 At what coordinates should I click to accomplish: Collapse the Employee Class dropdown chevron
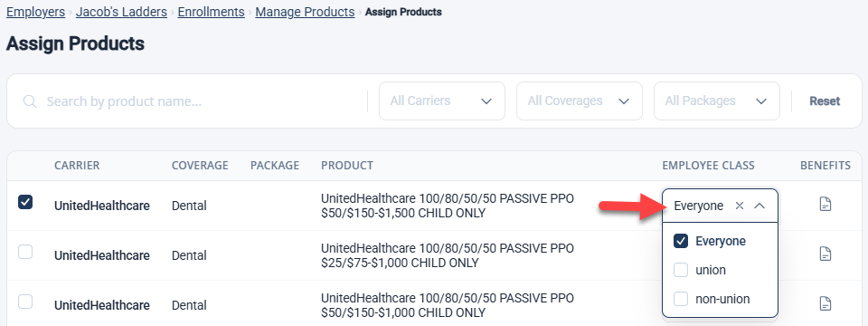[x=759, y=206]
